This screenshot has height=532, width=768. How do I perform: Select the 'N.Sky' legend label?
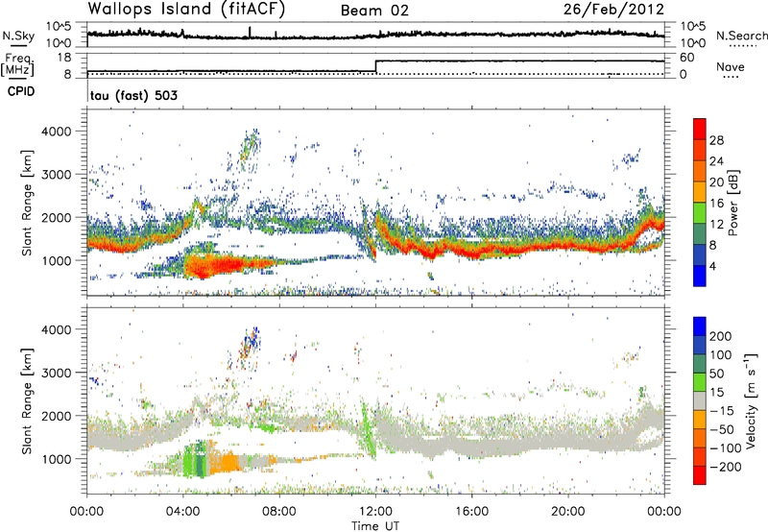(18, 36)
